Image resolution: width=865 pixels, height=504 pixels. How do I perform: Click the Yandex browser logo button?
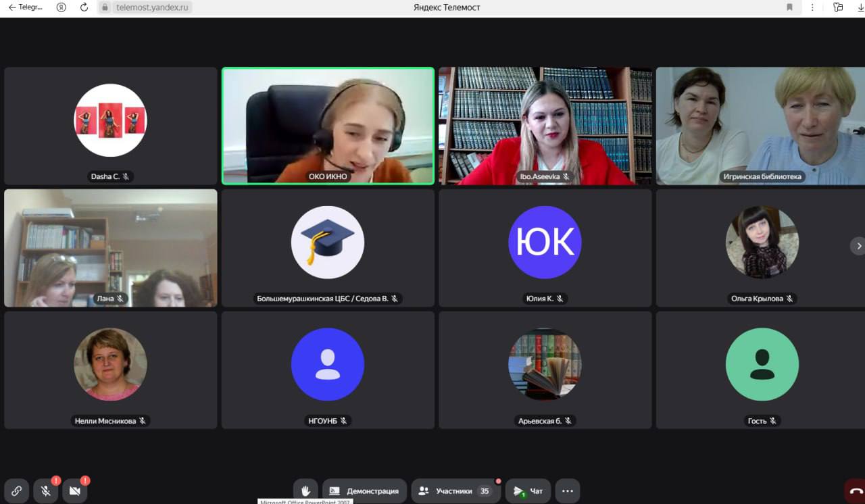tap(61, 7)
